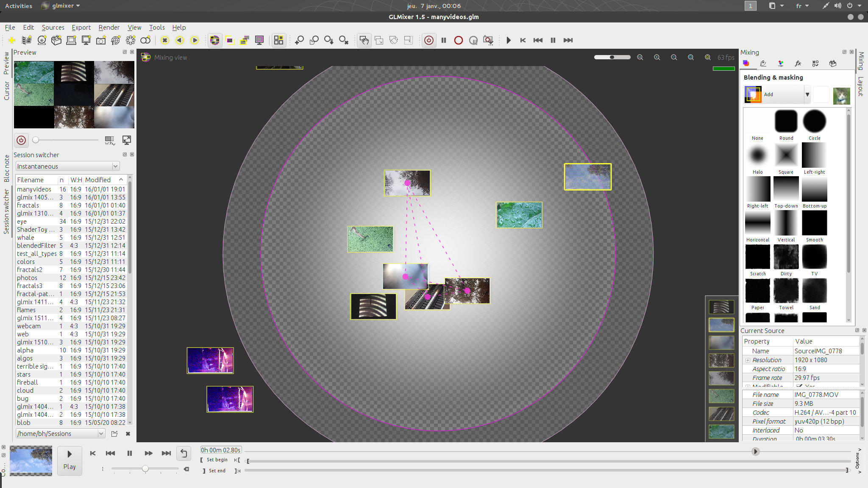Open the /home/bh/Sessions folder dropdown
The height and width of the screenshot is (488, 868).
(x=60, y=434)
